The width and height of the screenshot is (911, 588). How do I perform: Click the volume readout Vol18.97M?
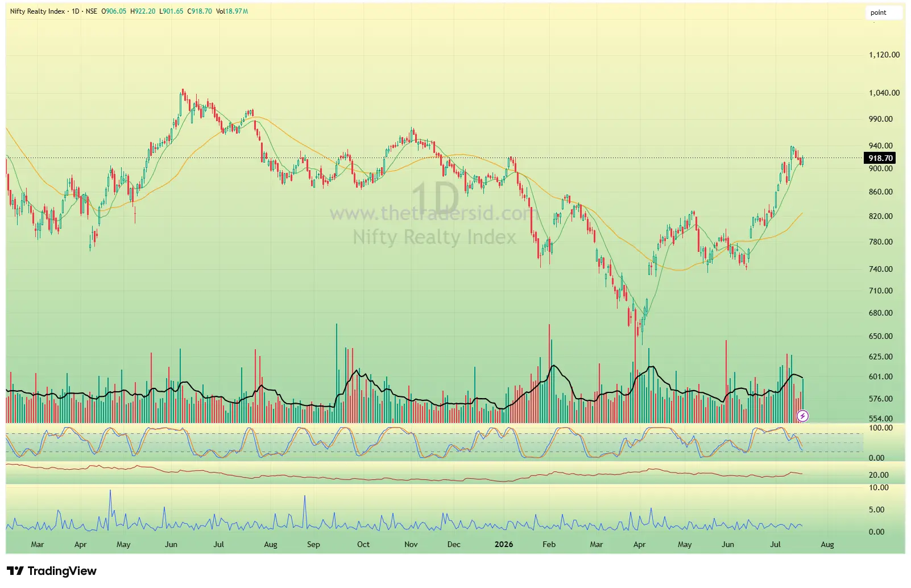[x=232, y=11]
